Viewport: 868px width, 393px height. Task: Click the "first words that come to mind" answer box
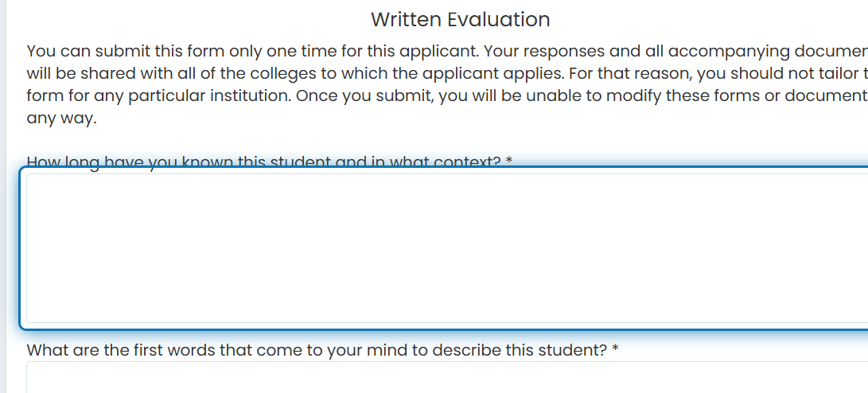(447, 378)
